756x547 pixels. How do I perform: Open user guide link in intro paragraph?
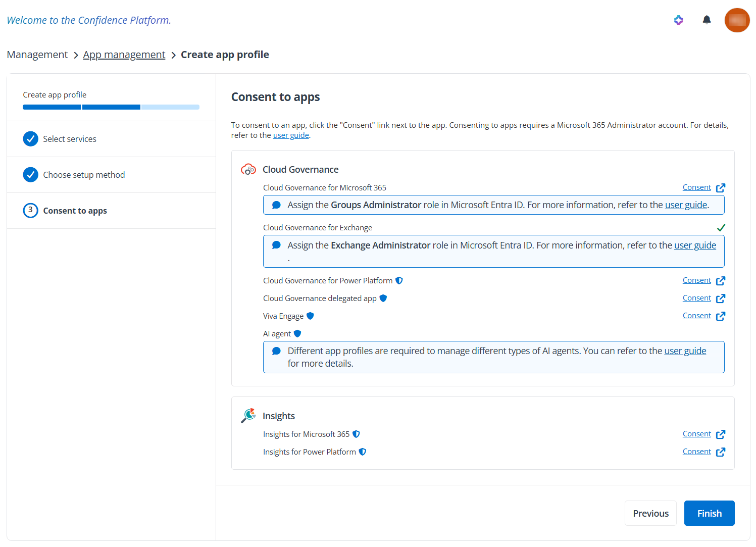[x=291, y=135]
